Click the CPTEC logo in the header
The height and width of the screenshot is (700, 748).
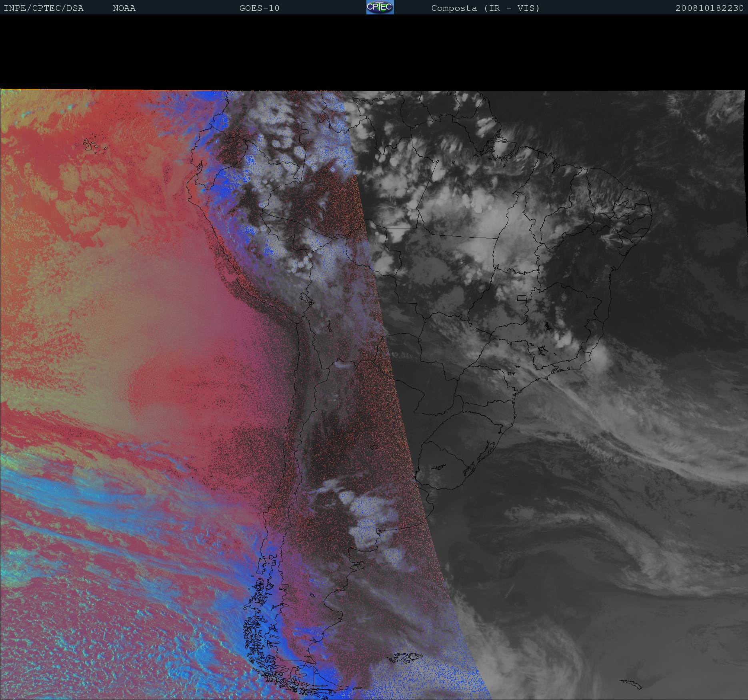(380, 7)
